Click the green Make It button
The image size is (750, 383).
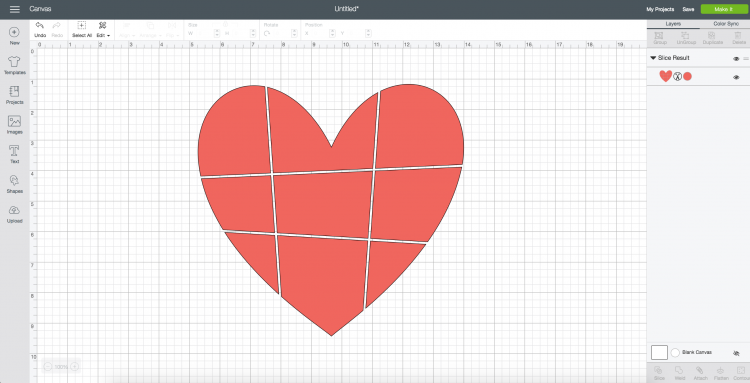723,9
